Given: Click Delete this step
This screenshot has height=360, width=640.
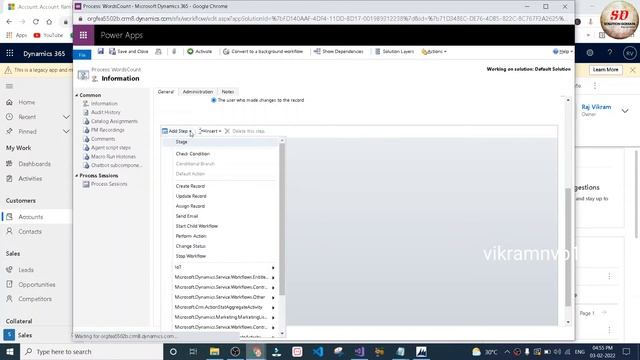Looking at the screenshot, I should pyautogui.click(x=245, y=131).
